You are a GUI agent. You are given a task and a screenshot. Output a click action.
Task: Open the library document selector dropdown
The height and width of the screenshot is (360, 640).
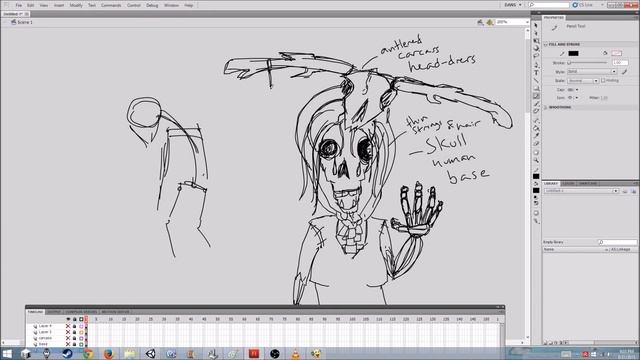[581, 191]
